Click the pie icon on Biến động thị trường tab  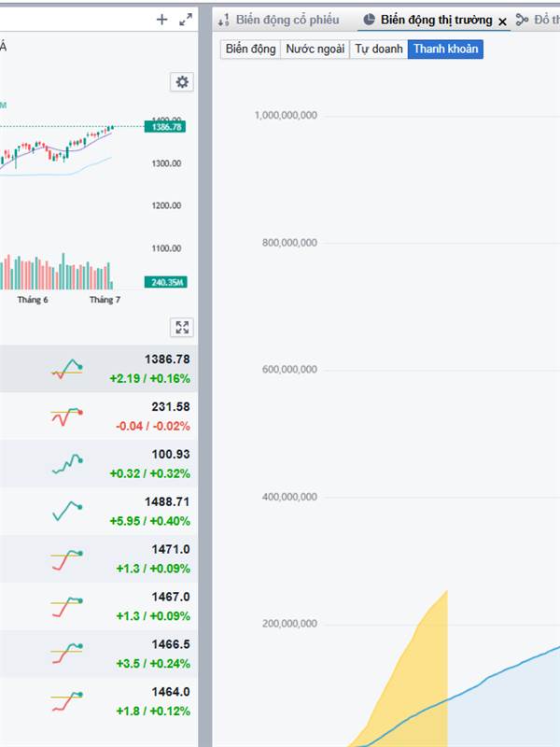click(x=369, y=20)
